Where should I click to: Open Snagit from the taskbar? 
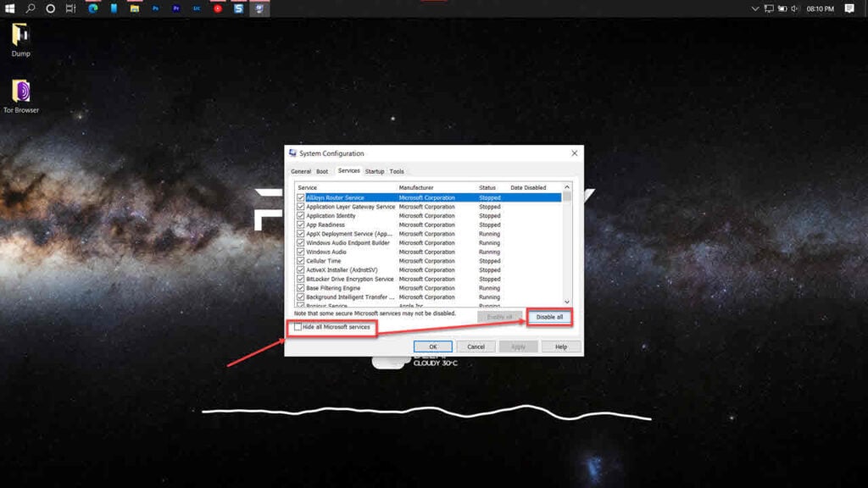(x=238, y=8)
